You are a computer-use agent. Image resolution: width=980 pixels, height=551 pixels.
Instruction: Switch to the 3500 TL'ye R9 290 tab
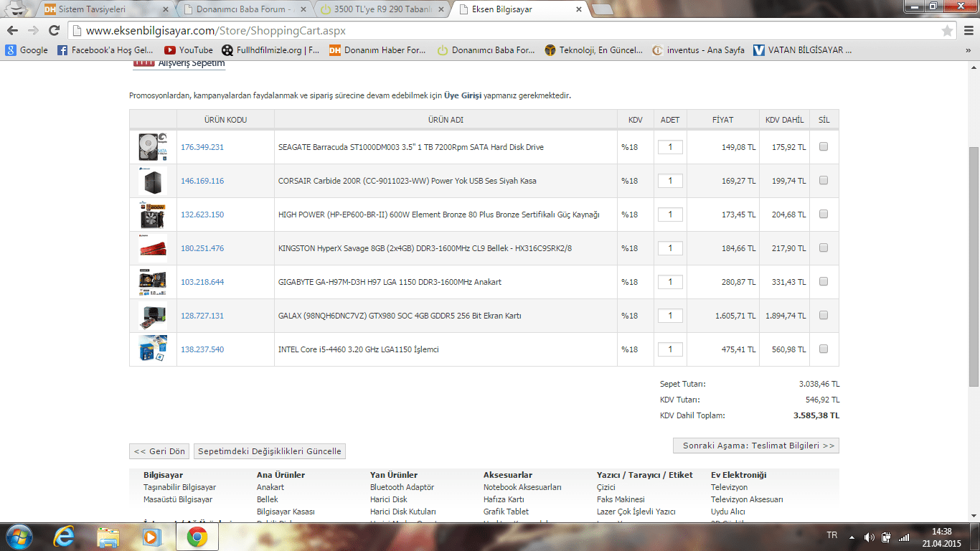(x=382, y=10)
